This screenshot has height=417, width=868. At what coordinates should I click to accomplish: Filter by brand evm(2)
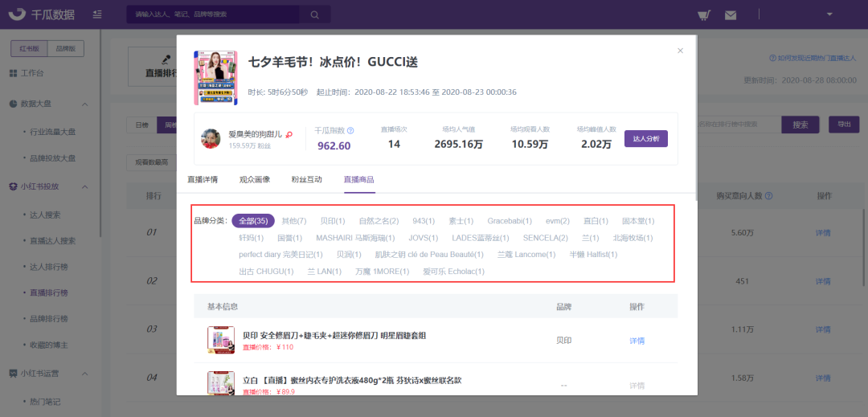coord(558,221)
